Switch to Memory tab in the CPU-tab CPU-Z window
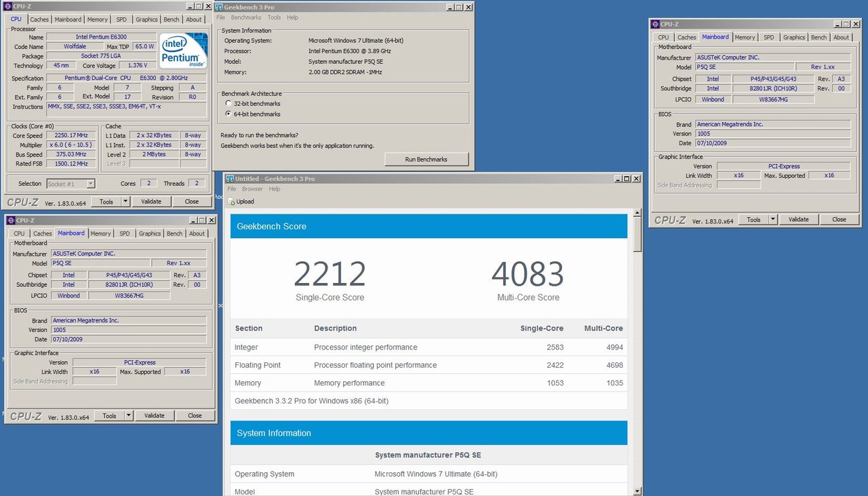 point(98,20)
